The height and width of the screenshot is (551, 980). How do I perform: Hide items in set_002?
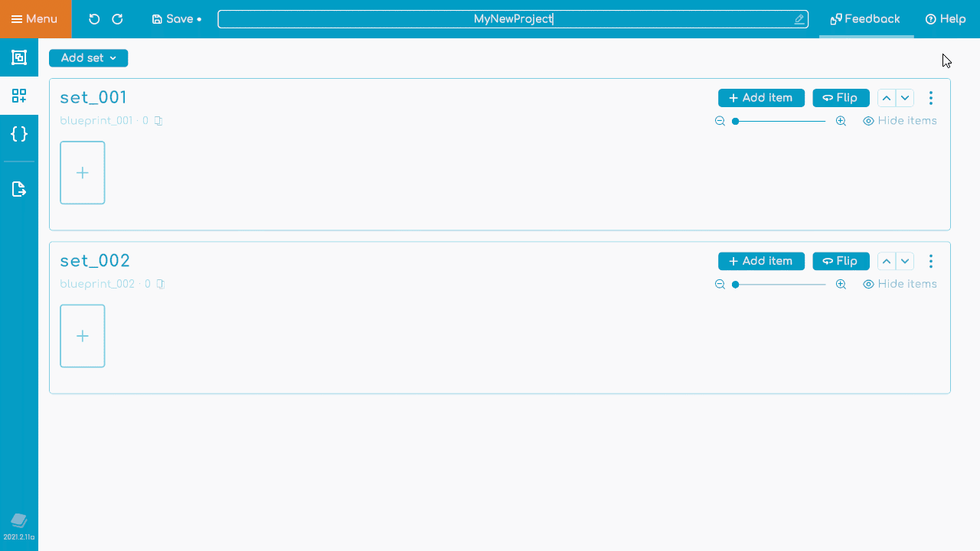900,284
